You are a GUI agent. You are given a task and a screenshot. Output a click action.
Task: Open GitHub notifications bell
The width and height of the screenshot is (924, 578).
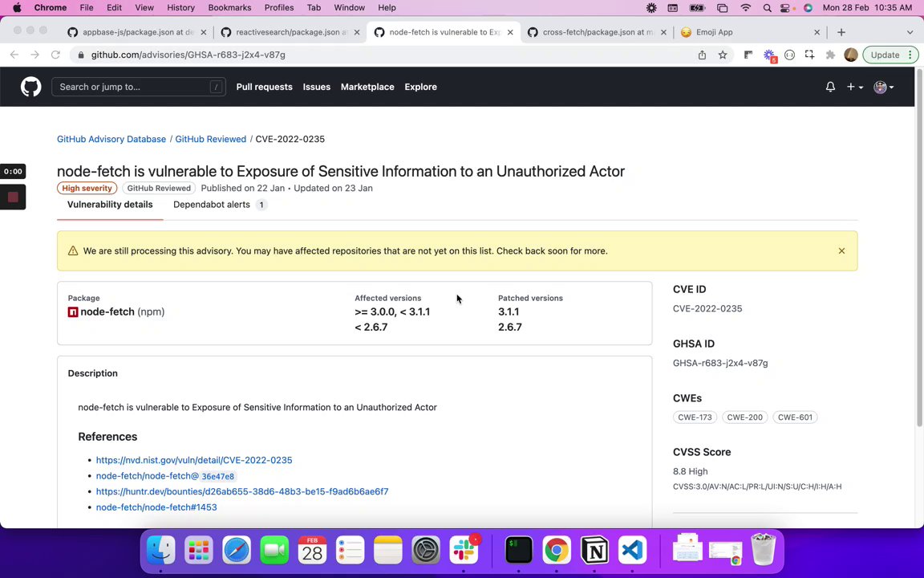[x=830, y=87]
